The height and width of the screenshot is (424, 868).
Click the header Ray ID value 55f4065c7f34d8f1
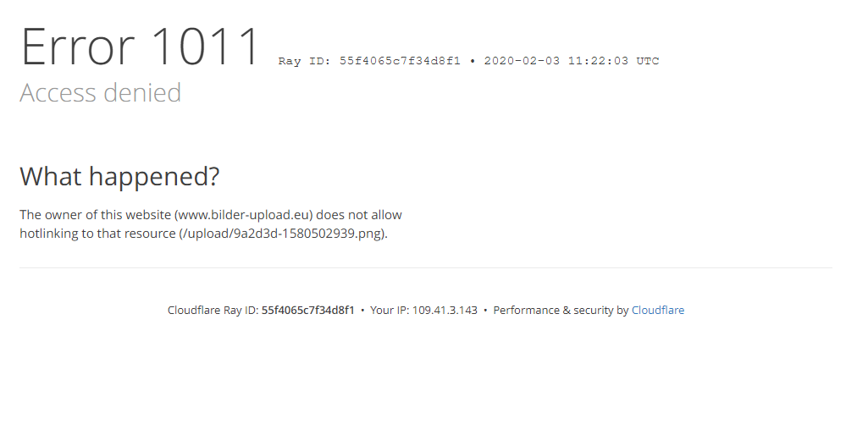click(x=400, y=61)
